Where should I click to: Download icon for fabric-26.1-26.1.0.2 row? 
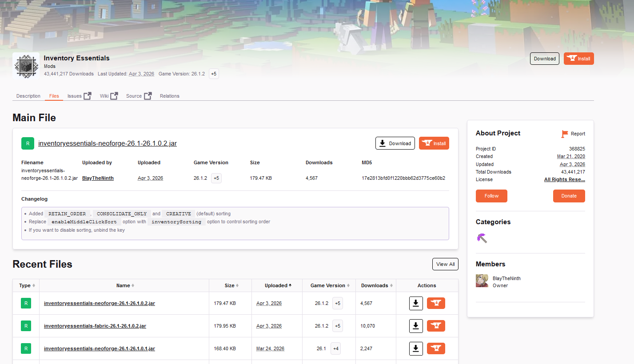[x=416, y=326]
